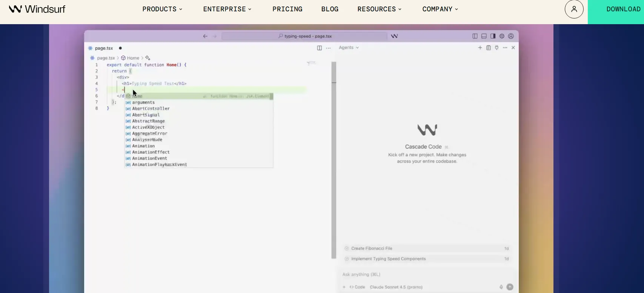Screen dimensions: 644x293
Task: Click the Windsurf logo in the site header
Action: [x=37, y=9]
